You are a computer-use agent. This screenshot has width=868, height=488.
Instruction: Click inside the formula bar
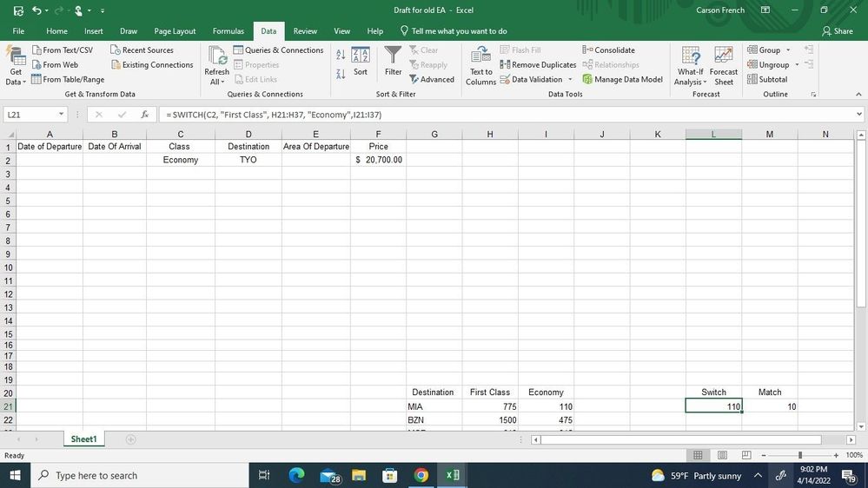(x=507, y=115)
